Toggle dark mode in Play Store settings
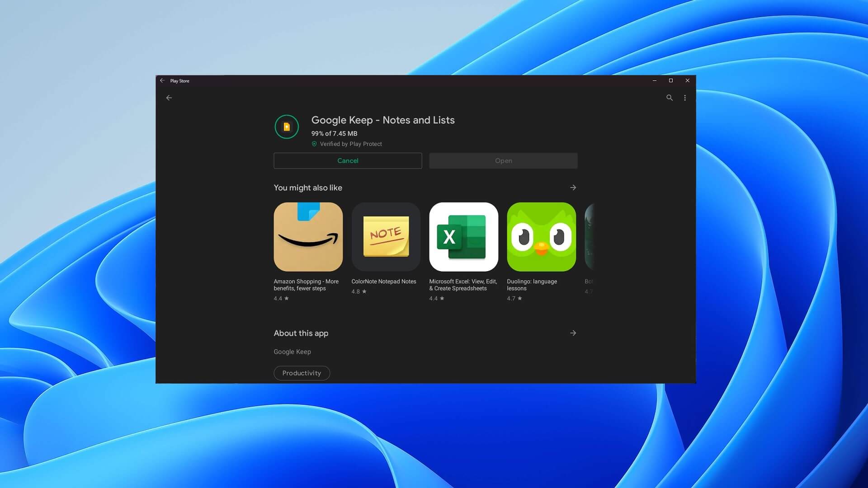Viewport: 868px width, 488px height. point(685,98)
